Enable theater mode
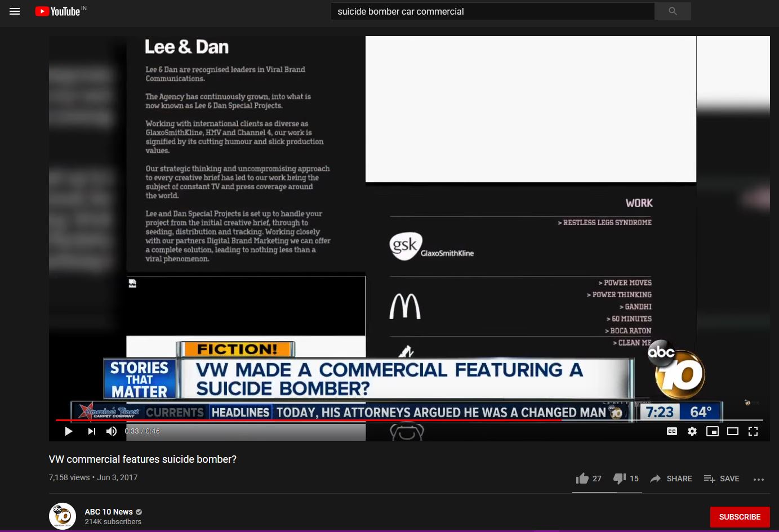Viewport: 779px width, 532px height. [x=733, y=431]
